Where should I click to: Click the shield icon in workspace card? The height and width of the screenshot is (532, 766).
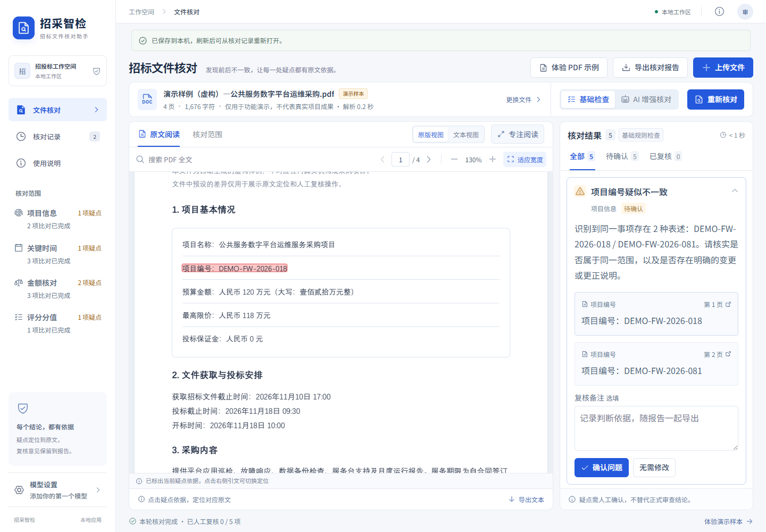[x=96, y=71]
